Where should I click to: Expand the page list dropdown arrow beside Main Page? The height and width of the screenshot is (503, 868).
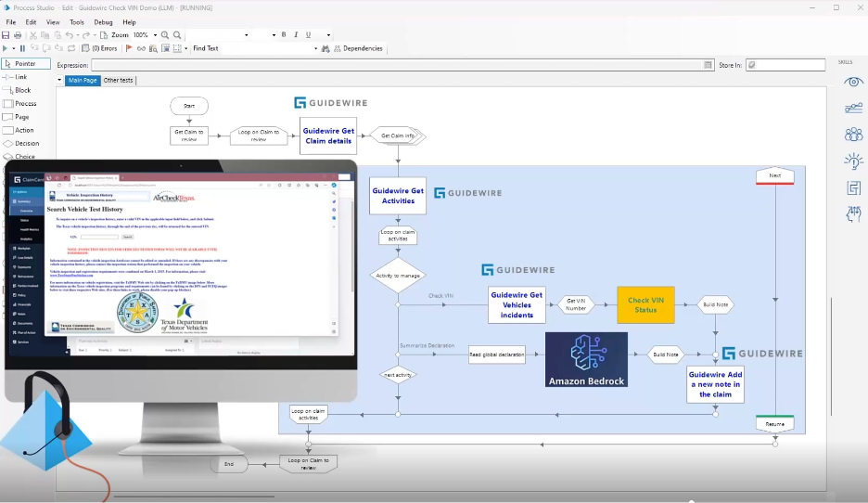pyautogui.click(x=60, y=81)
